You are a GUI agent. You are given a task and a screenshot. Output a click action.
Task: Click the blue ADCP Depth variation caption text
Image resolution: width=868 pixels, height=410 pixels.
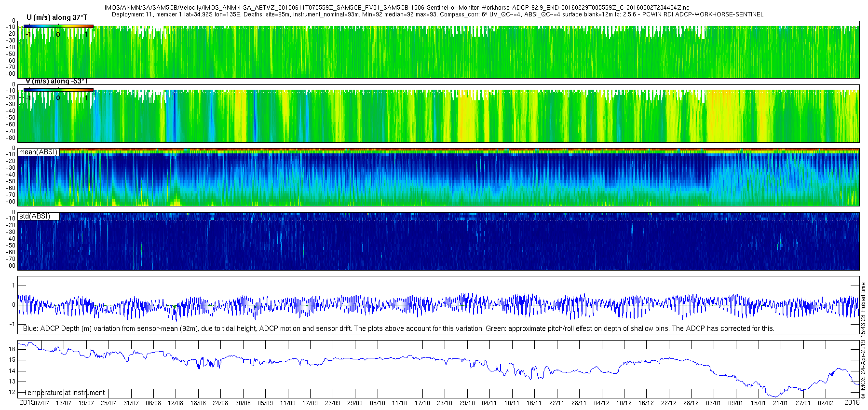(398, 328)
